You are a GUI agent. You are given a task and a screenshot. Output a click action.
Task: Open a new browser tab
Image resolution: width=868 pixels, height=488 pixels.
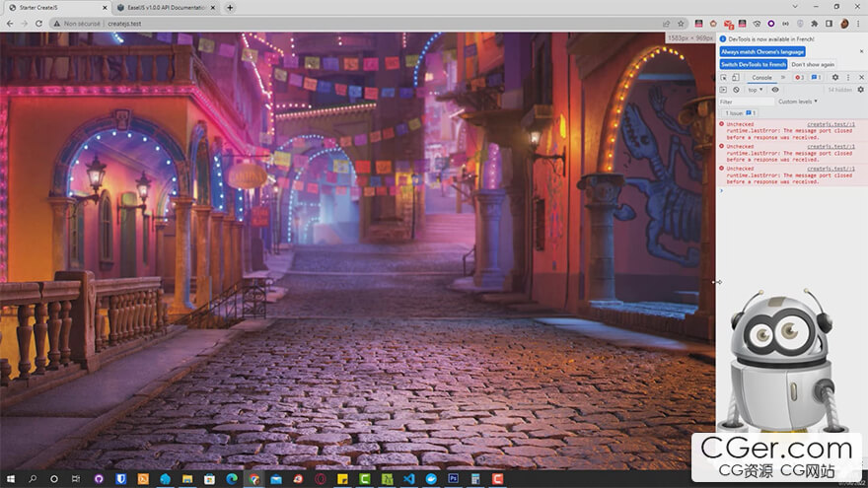click(230, 8)
